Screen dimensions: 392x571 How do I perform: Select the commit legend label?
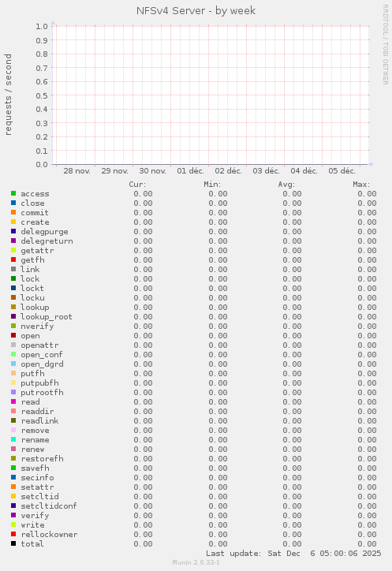coord(35,213)
